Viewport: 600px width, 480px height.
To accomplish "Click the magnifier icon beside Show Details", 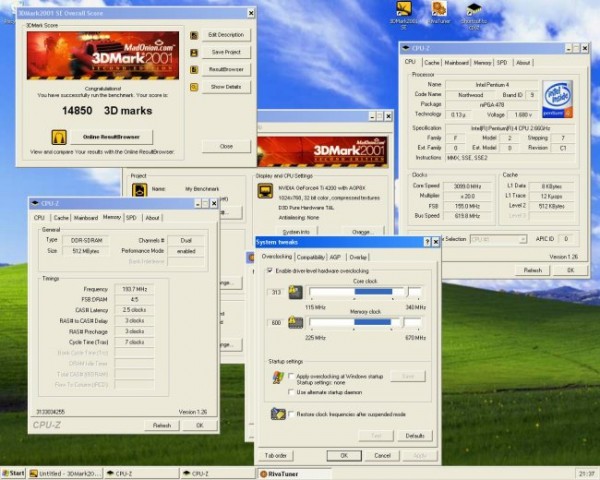I will 194,87.
